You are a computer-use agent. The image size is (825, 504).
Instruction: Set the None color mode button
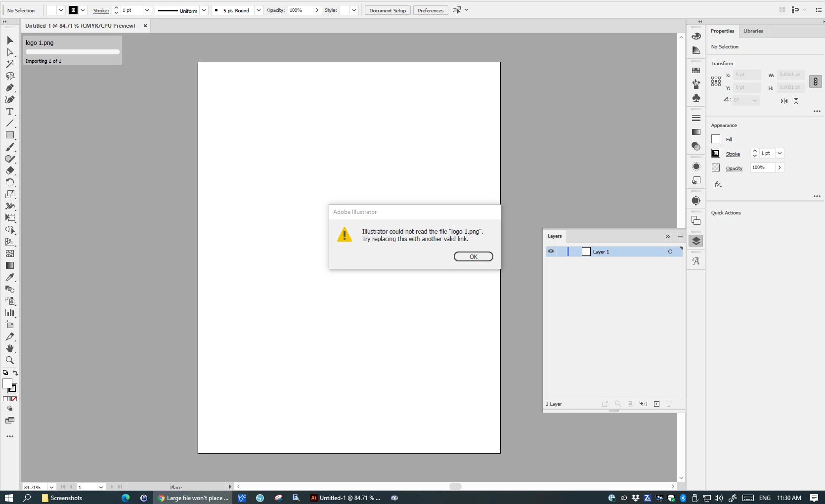[14, 399]
